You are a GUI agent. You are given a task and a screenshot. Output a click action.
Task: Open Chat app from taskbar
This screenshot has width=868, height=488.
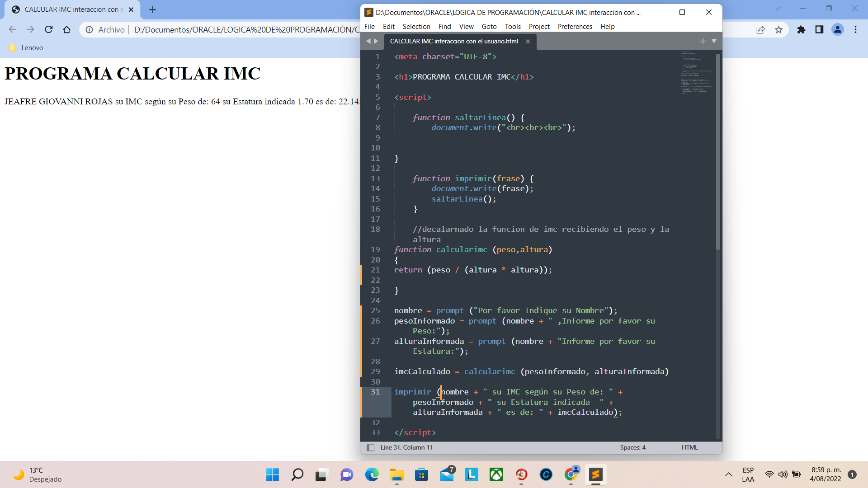(x=347, y=474)
